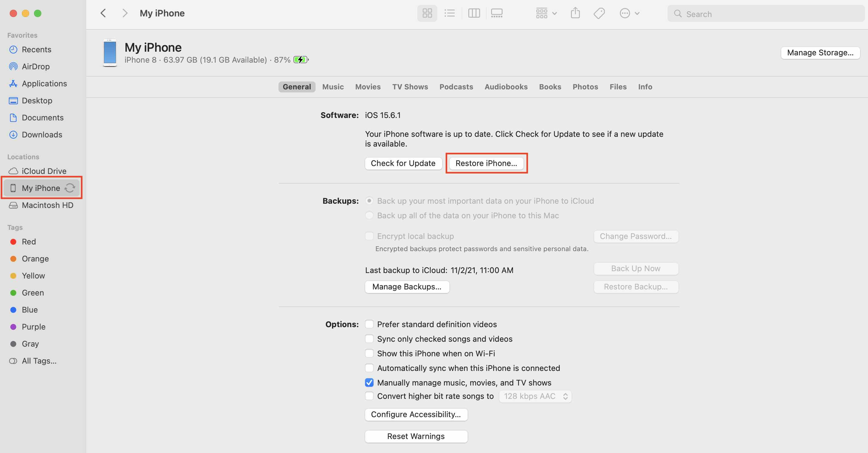Select the Orange tag

pyautogui.click(x=35, y=259)
